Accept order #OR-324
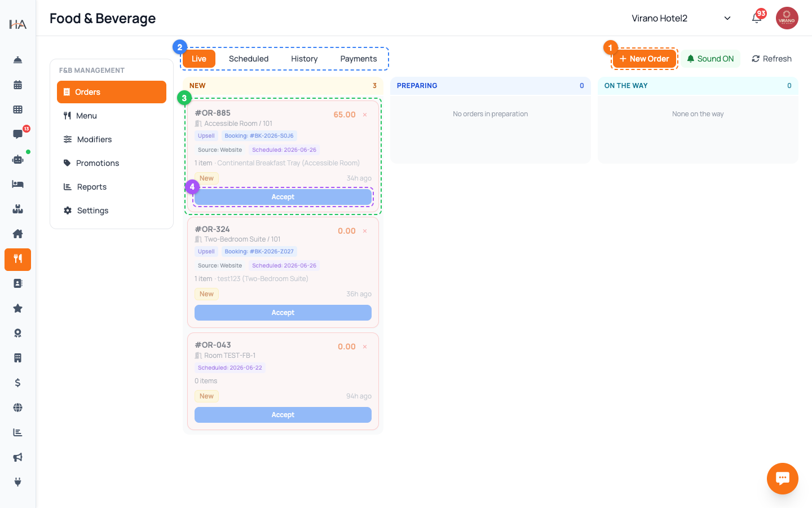Image resolution: width=812 pixels, height=508 pixels. click(x=283, y=313)
